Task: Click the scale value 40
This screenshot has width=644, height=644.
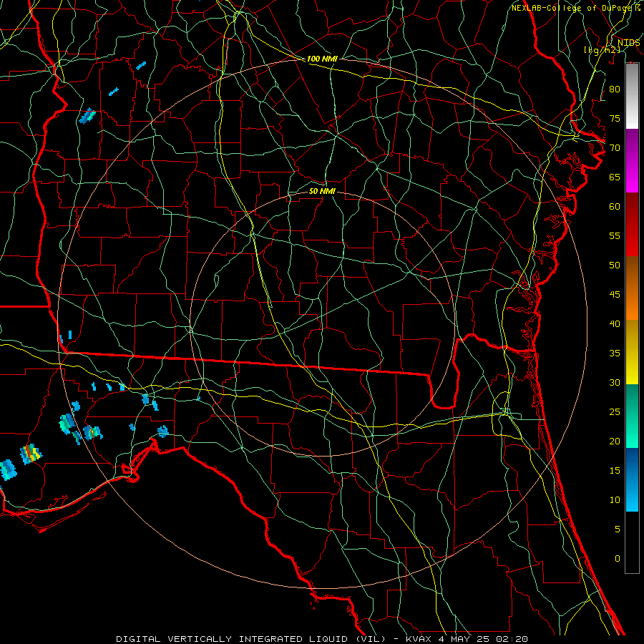Action: coord(615,323)
